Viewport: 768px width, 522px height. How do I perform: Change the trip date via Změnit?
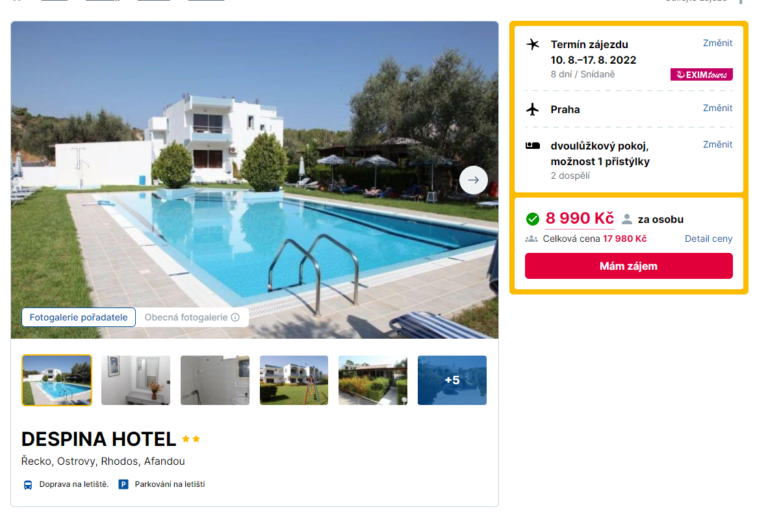click(718, 43)
